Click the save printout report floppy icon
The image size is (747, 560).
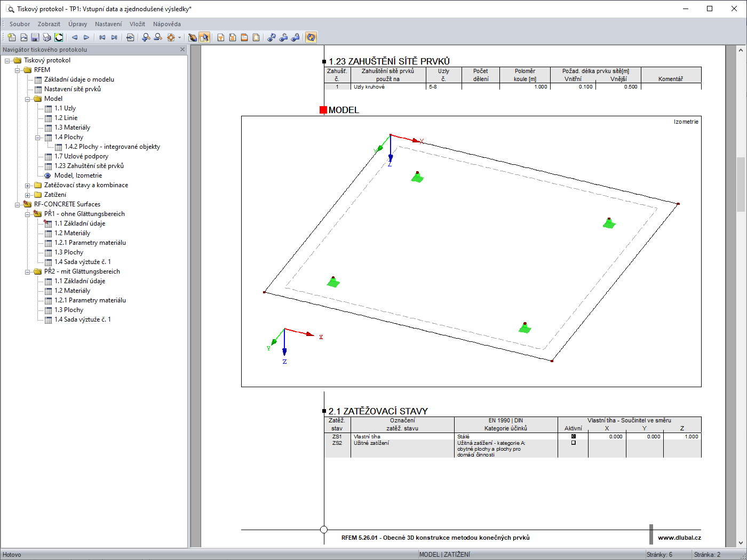coord(35,37)
